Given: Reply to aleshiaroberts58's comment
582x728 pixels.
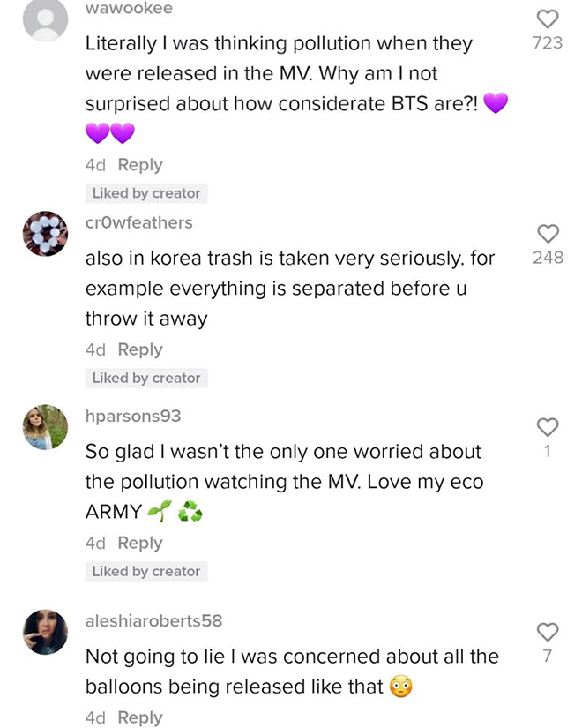Looking at the screenshot, I should [x=140, y=717].
